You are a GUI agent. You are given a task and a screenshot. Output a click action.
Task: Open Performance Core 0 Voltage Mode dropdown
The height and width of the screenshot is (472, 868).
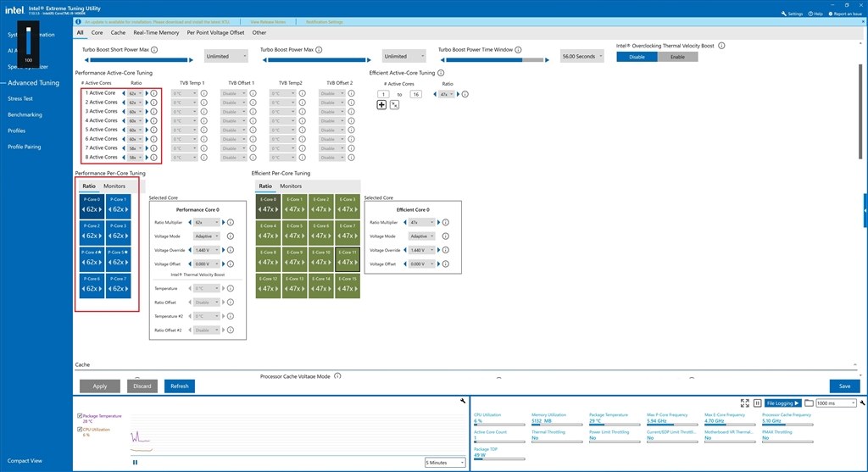[x=207, y=236]
